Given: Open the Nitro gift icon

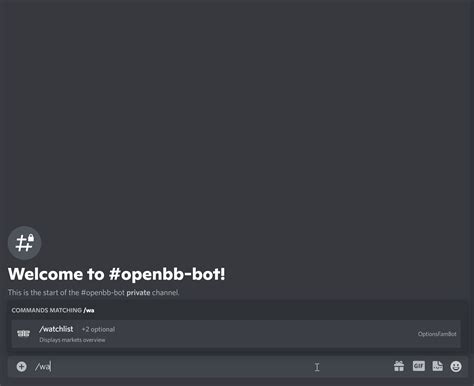Looking at the screenshot, I should pyautogui.click(x=399, y=366).
